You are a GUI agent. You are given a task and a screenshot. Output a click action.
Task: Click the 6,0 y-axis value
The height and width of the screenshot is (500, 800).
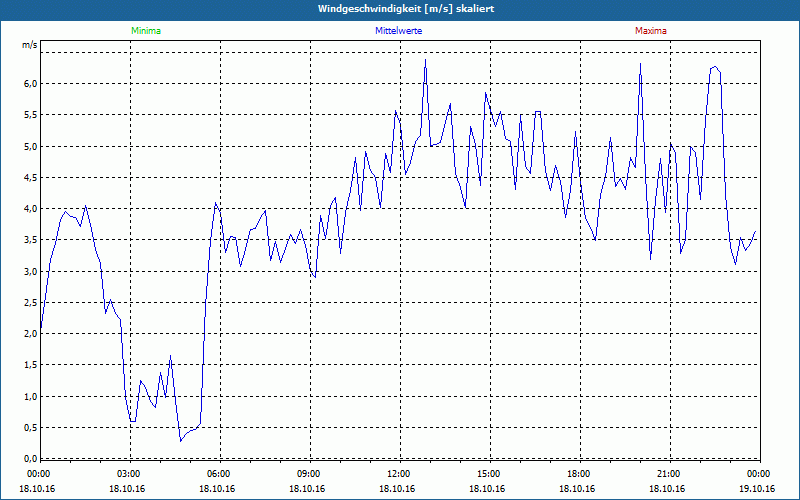30,84
